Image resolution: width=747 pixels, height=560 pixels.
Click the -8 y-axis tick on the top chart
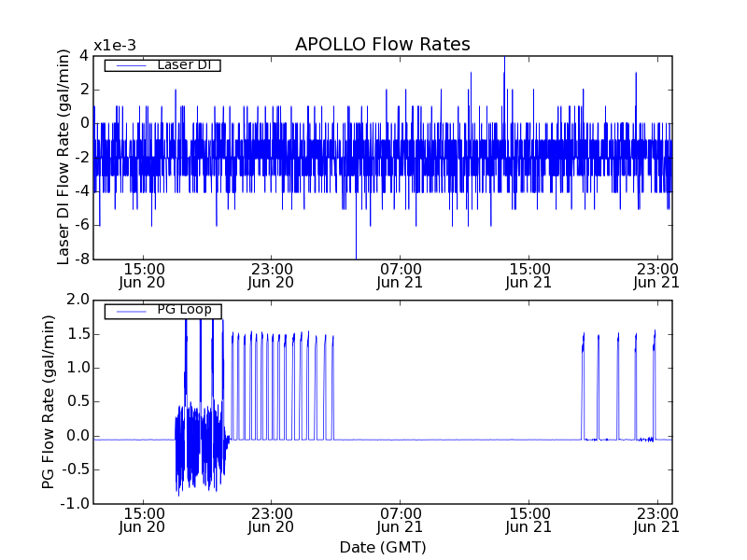[82, 259]
